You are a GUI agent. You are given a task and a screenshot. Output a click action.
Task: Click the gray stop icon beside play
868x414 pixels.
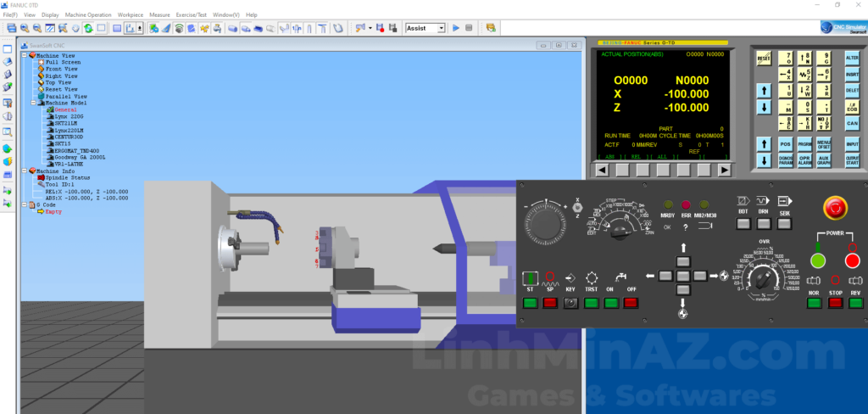(468, 28)
